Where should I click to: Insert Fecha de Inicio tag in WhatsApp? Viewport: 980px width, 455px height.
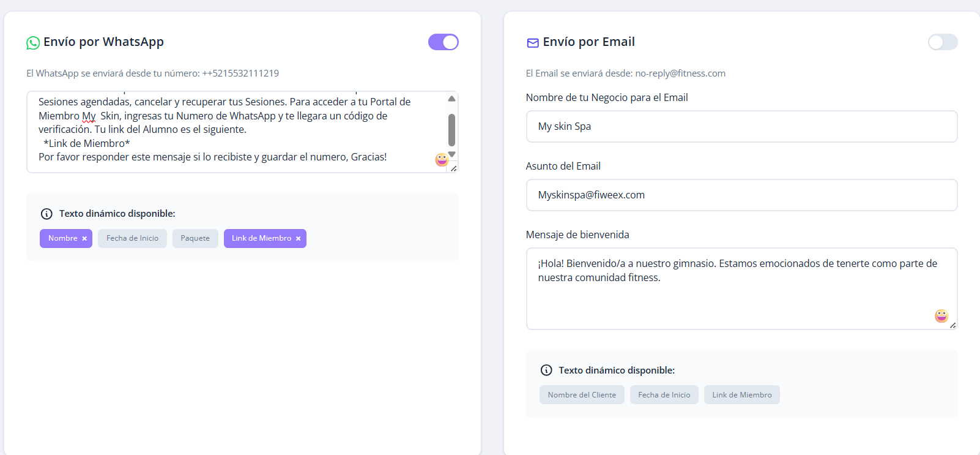[132, 238]
